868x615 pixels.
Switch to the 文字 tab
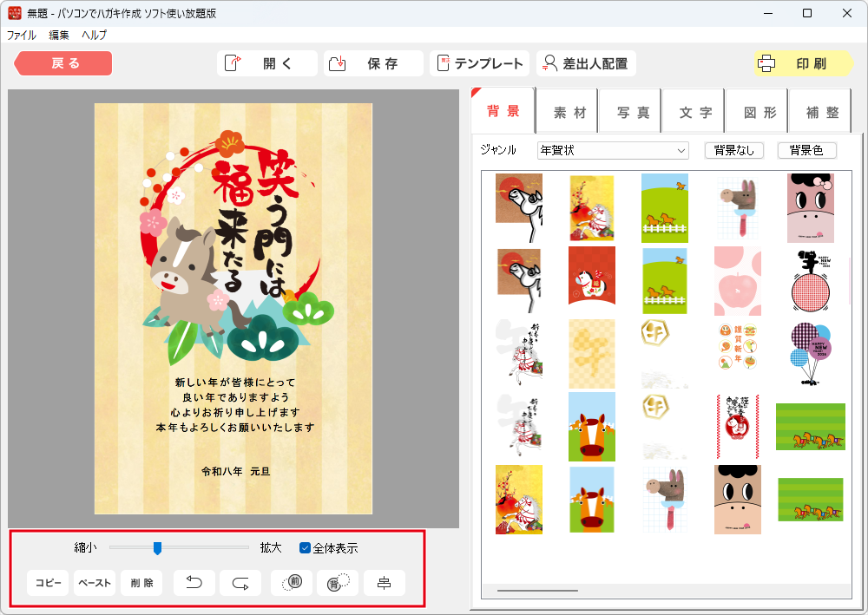(x=695, y=113)
